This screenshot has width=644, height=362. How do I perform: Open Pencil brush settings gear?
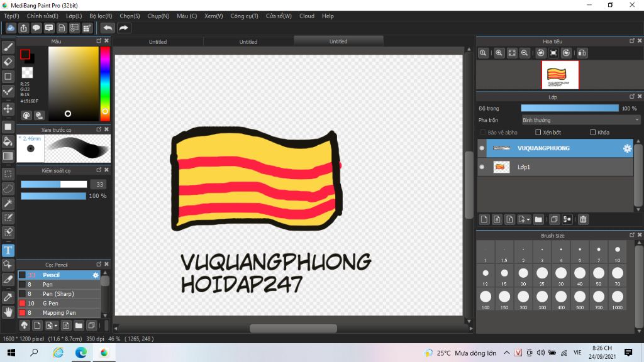tap(96, 275)
